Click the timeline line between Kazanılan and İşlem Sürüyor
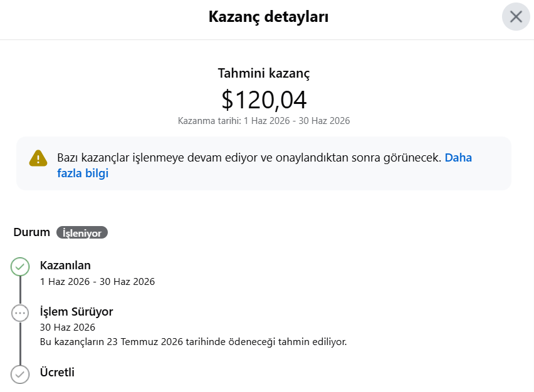The width and height of the screenshot is (534, 392). click(20, 290)
